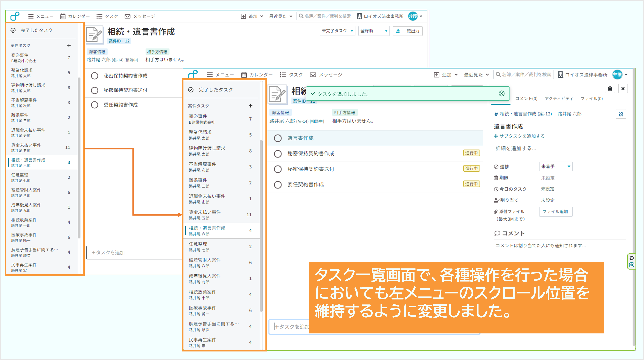Expand the 追加 dropdown in the back window
The height and width of the screenshot is (360, 644).
[252, 16]
